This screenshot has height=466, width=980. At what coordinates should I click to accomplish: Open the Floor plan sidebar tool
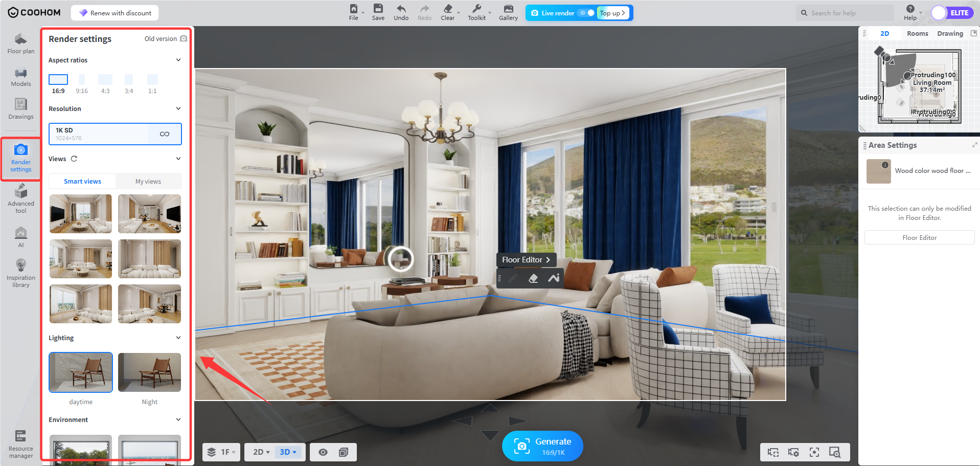(x=21, y=43)
